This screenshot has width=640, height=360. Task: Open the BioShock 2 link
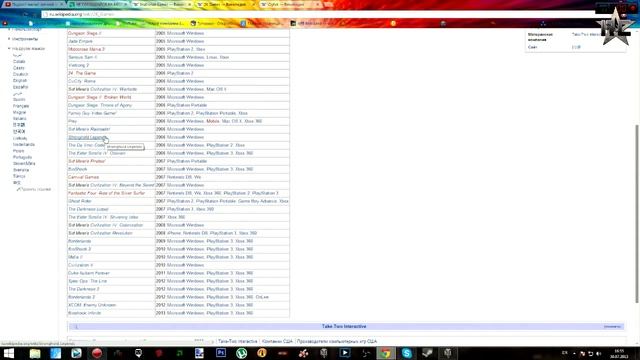(79, 249)
